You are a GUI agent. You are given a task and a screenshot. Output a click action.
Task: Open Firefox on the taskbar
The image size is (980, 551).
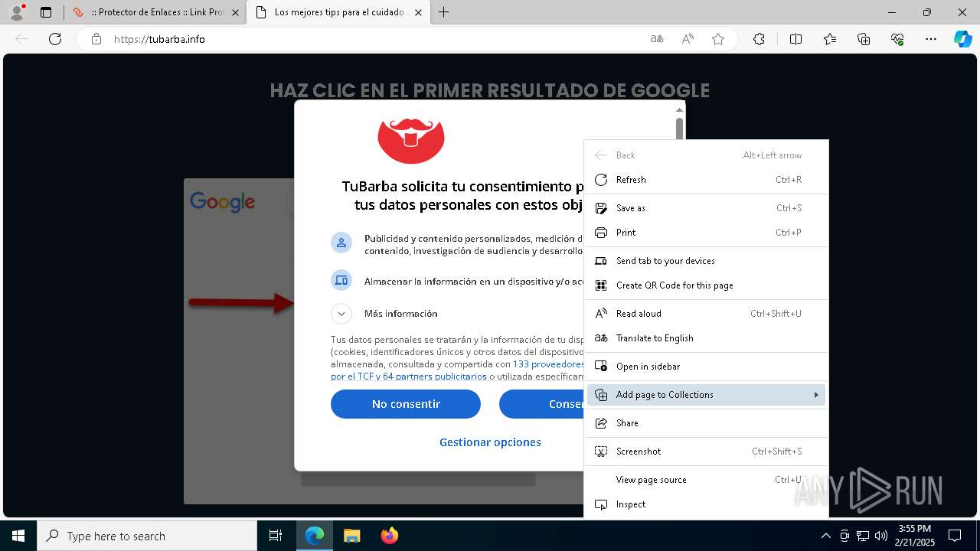(x=389, y=536)
